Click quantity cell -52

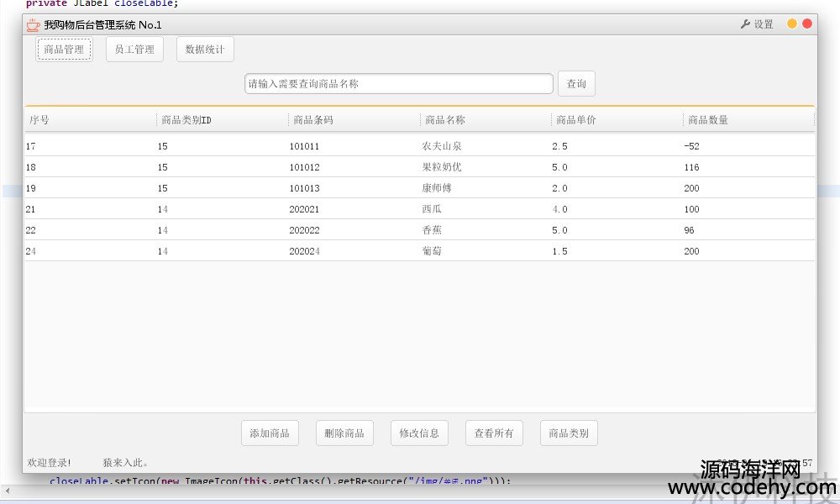pyautogui.click(x=691, y=146)
